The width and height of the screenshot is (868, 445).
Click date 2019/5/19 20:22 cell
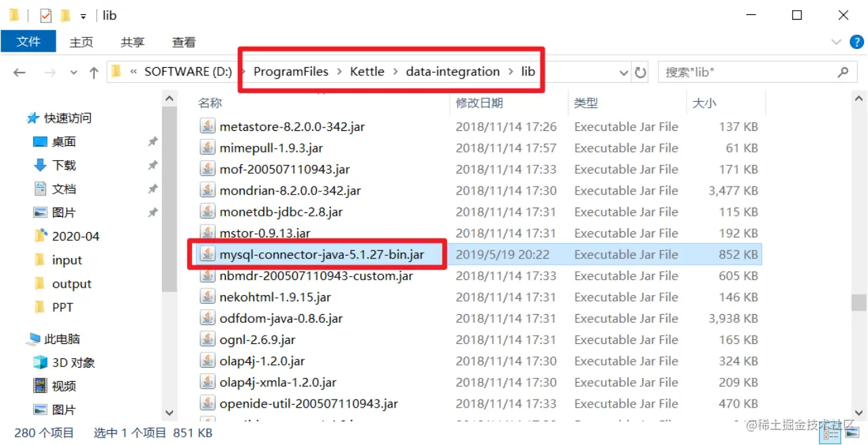point(502,255)
